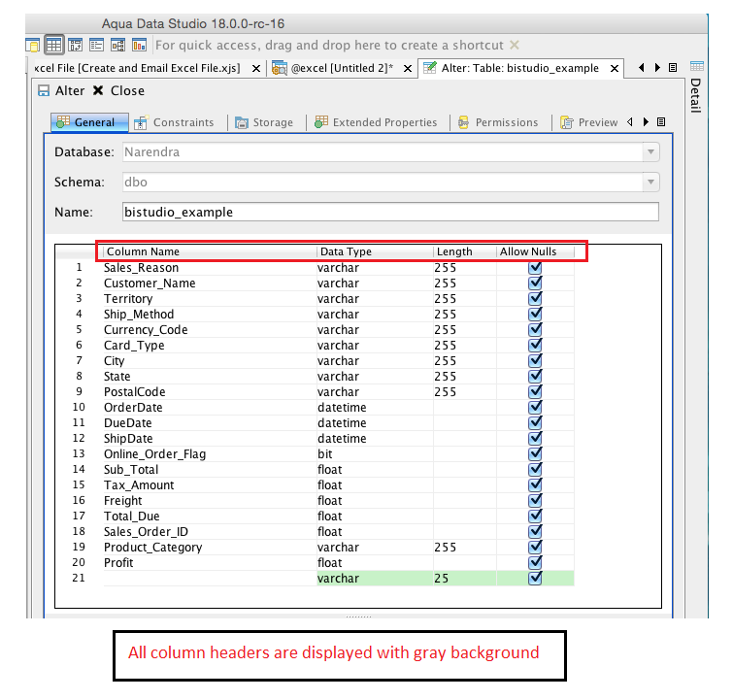Open the form view toolbar icon
The image size is (733, 700).
pyautogui.click(x=96, y=46)
